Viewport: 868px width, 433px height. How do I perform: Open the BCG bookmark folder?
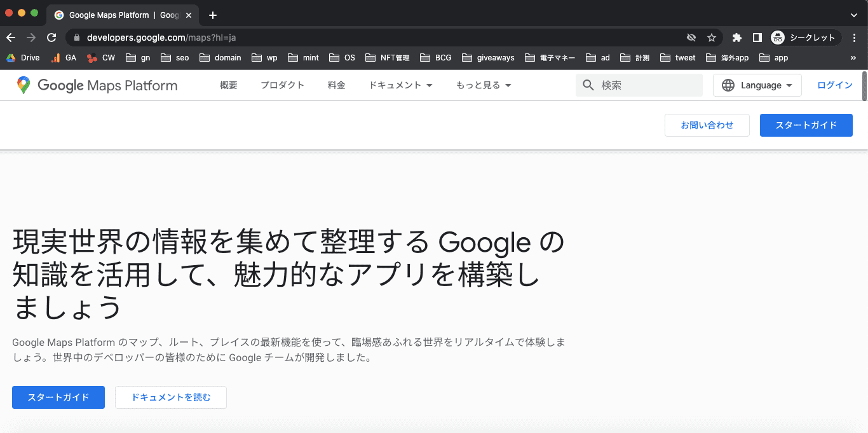click(x=436, y=58)
